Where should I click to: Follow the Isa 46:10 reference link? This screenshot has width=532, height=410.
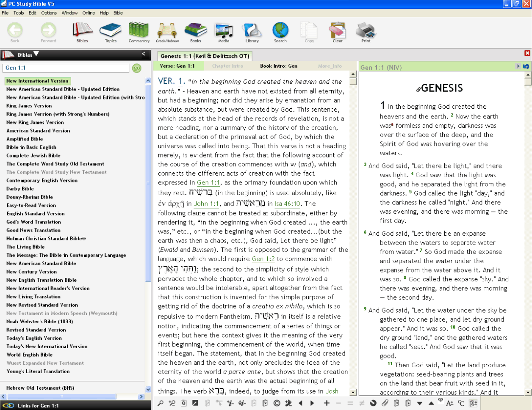(288, 204)
